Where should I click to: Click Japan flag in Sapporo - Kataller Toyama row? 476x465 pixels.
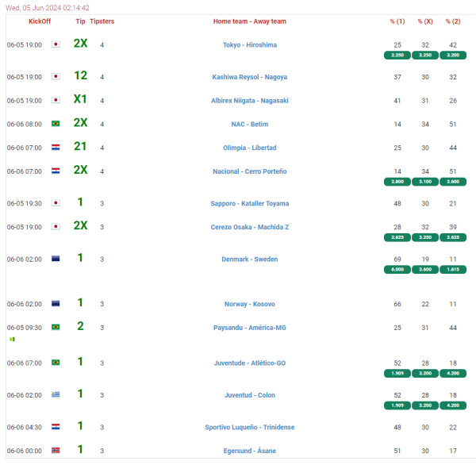click(56, 203)
